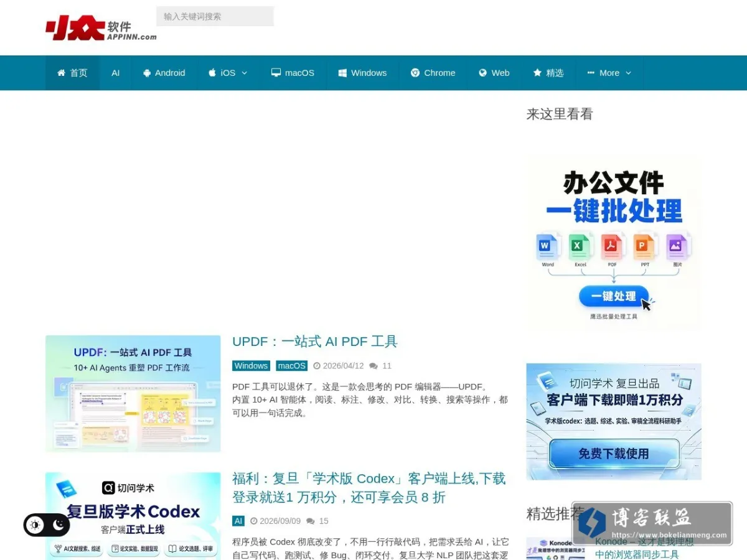The height and width of the screenshot is (560, 747).
Task: Click the clock icon beside 2026/04/12
Action: (316, 366)
